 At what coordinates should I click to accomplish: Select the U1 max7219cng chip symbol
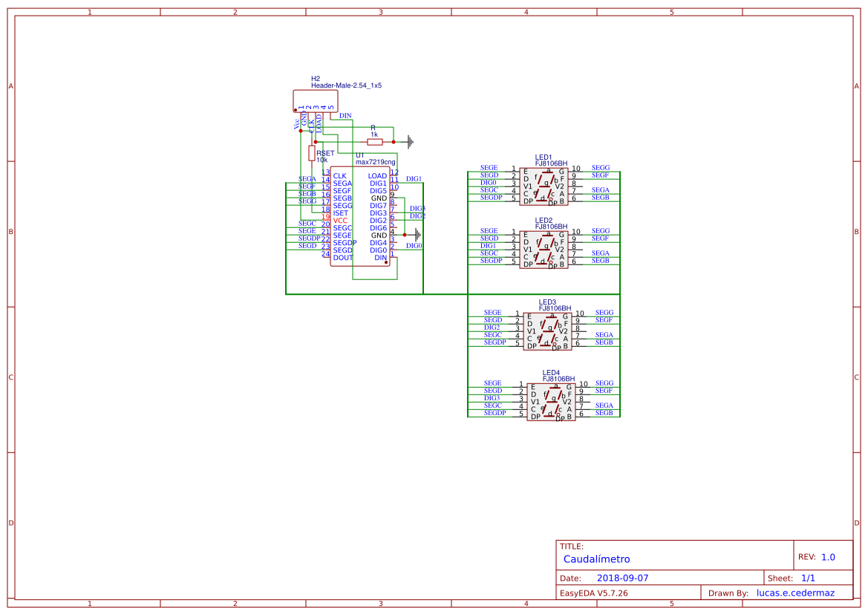pos(362,215)
